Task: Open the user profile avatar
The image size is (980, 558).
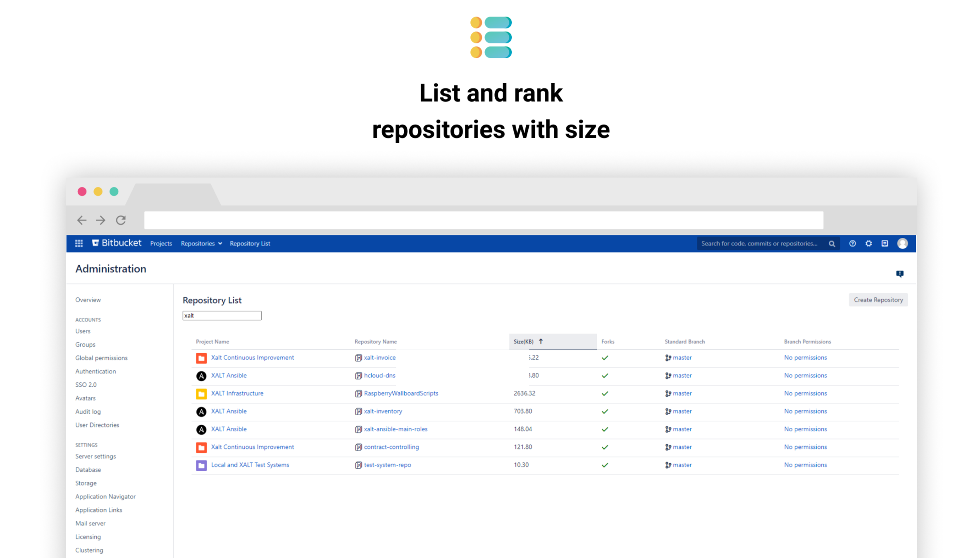Action: pos(902,244)
